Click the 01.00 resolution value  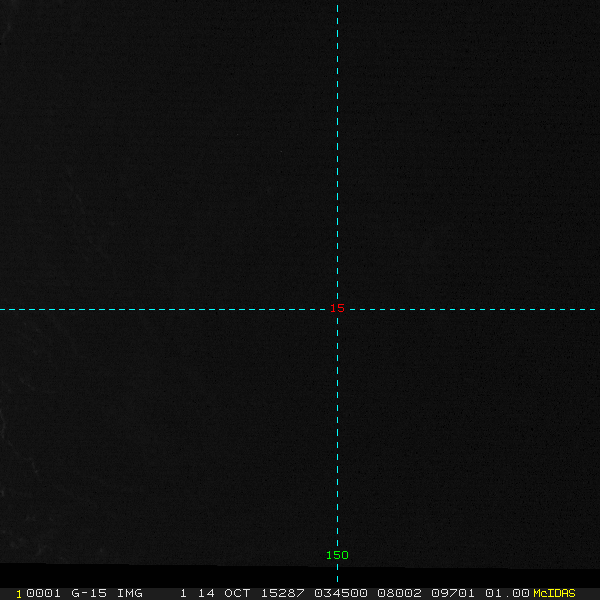coord(507,593)
